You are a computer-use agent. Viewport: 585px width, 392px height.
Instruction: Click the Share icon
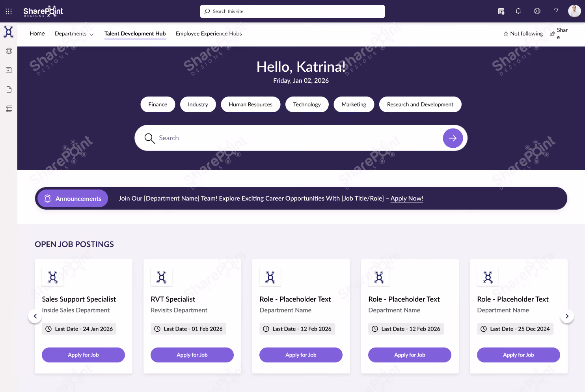point(553,34)
